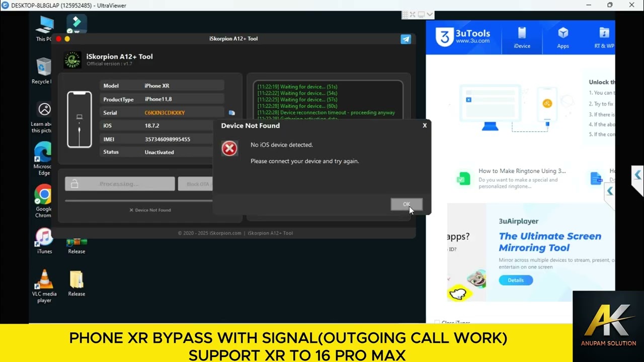Click the Status value Unactivated
This screenshot has height=362, width=644.
coord(159,152)
